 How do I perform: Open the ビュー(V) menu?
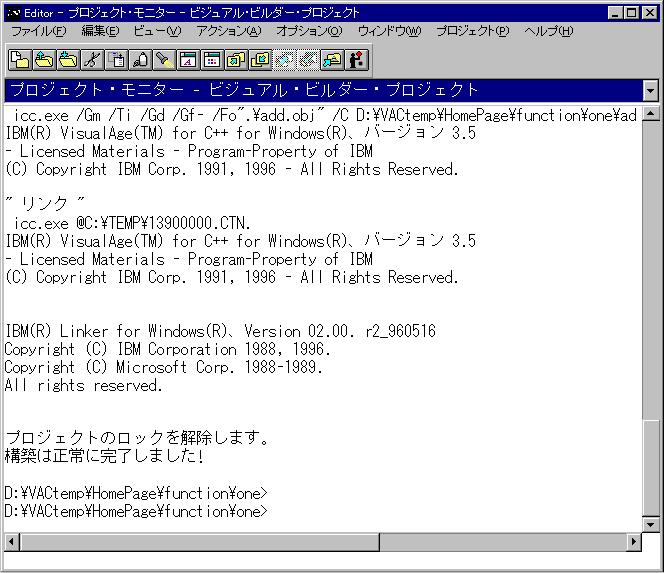[x=158, y=31]
